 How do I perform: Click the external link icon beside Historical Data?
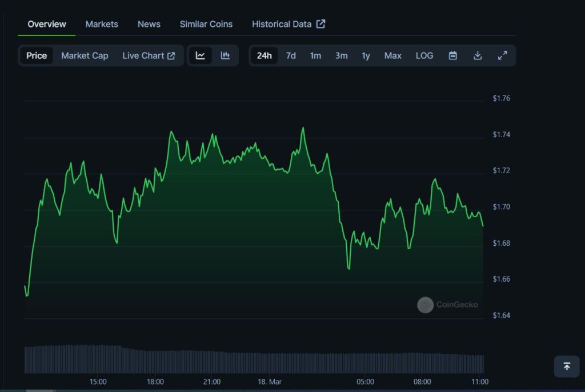pyautogui.click(x=321, y=24)
